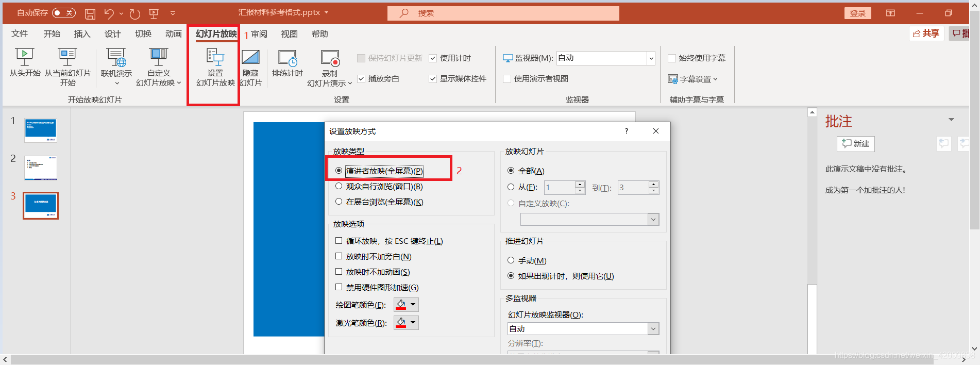Open ribbon display options icon

coord(890,13)
